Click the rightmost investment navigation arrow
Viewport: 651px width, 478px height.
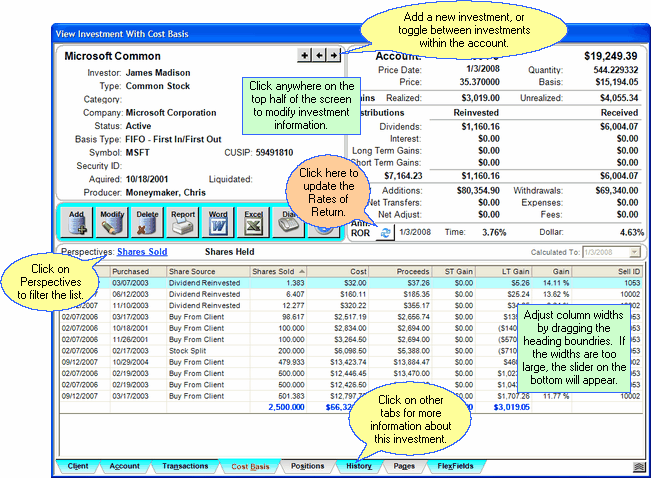click(334, 56)
